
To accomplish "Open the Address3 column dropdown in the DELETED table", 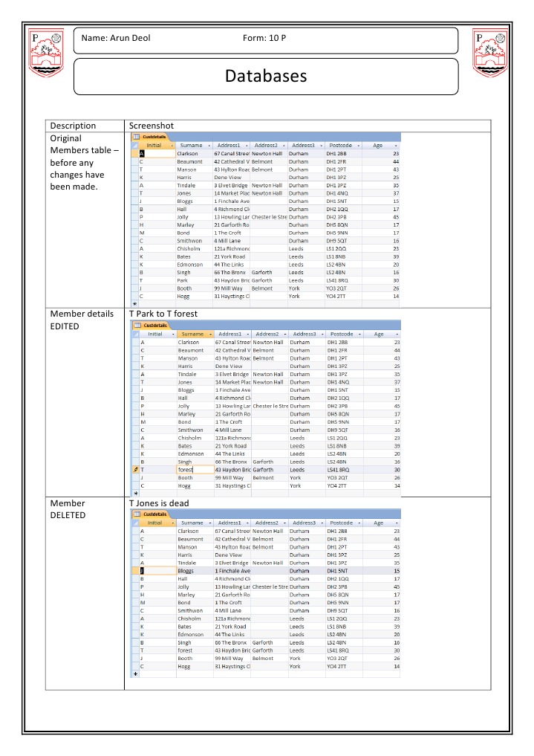I will (x=322, y=523).
